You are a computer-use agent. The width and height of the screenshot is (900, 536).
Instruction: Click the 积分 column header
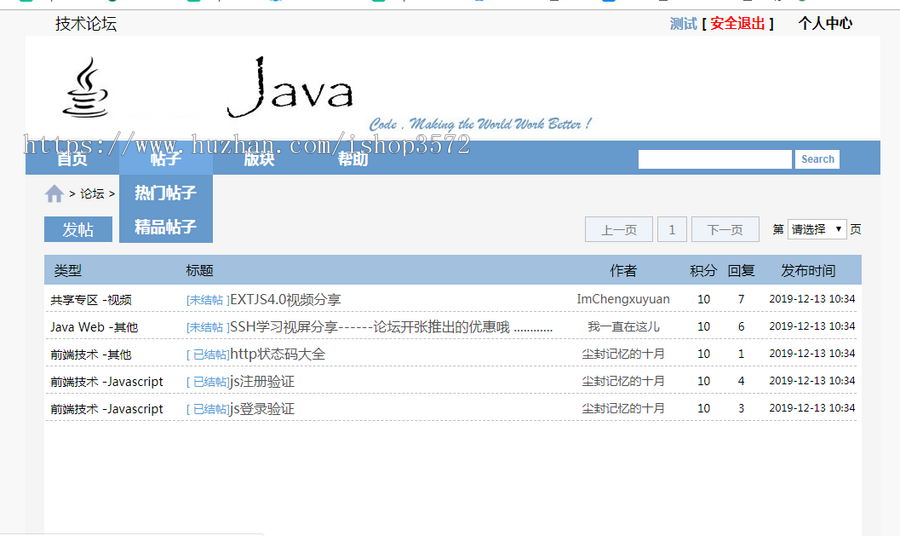pos(703,270)
